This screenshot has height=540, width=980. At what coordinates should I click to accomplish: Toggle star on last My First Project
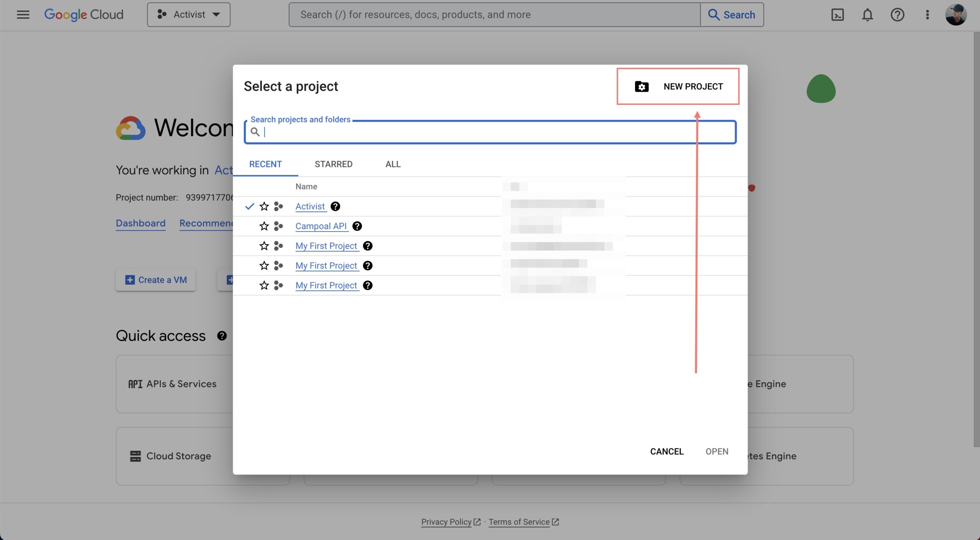click(x=264, y=285)
